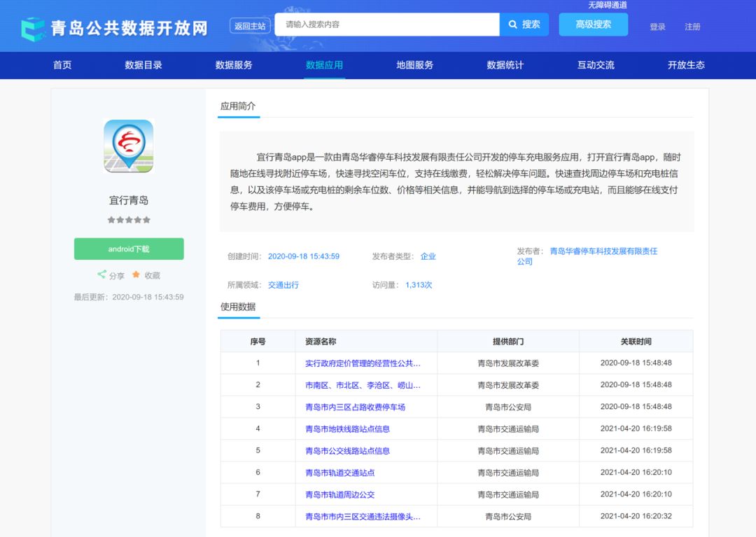Screen dimensions: 756x537
Task: Click the time 2021-04-20 16:20:32
Action: point(636,516)
